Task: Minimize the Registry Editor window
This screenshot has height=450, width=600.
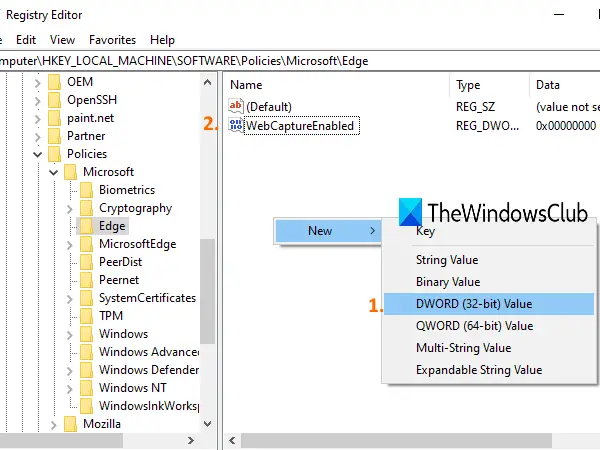Action: pos(559,15)
